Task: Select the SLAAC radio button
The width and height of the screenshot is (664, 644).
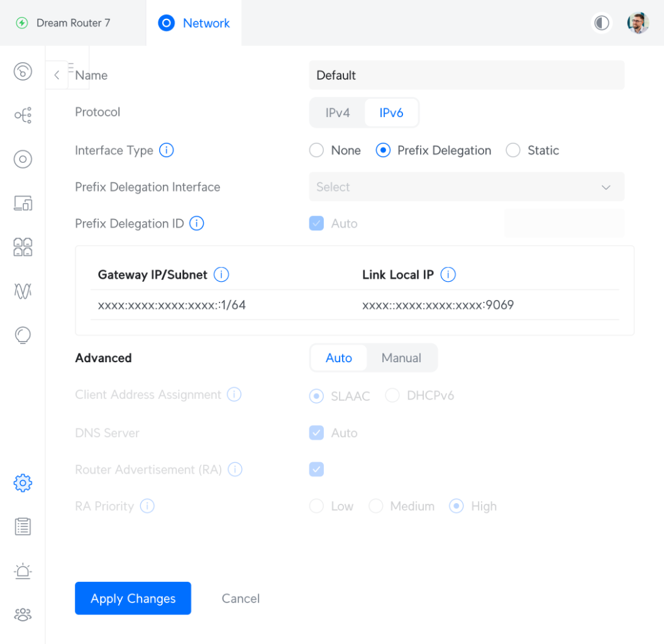Action: [x=316, y=396]
